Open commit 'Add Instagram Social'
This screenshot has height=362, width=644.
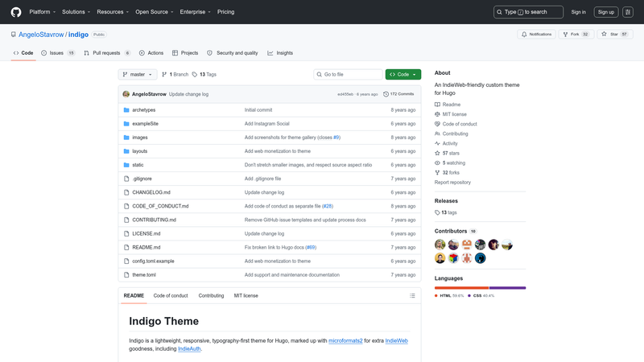(267, 124)
